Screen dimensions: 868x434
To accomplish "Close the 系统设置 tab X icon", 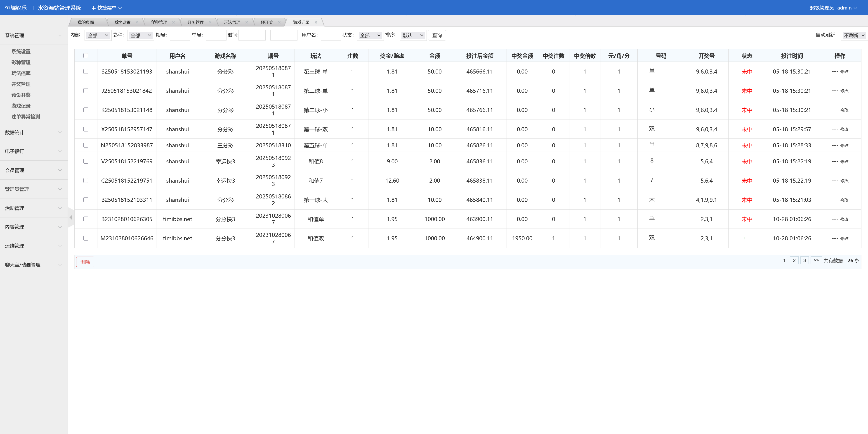I will pos(137,22).
